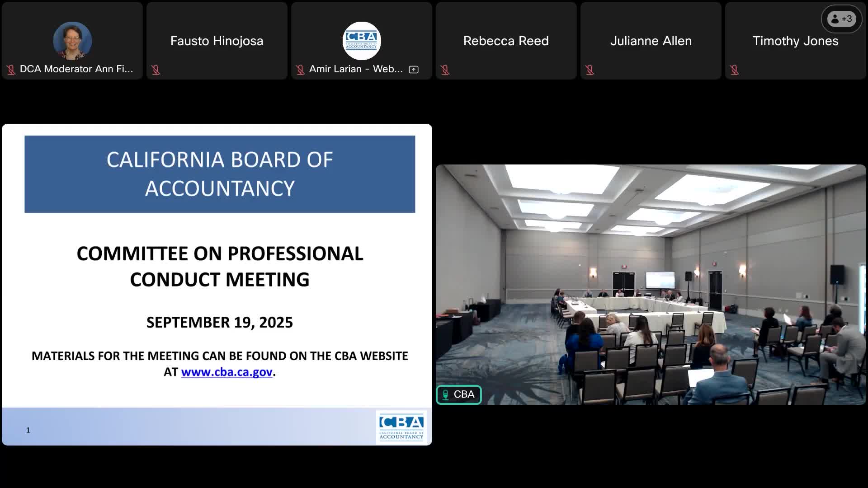Click the active microphone icon on the CBA label
The height and width of the screenshot is (488, 868).
(x=445, y=394)
